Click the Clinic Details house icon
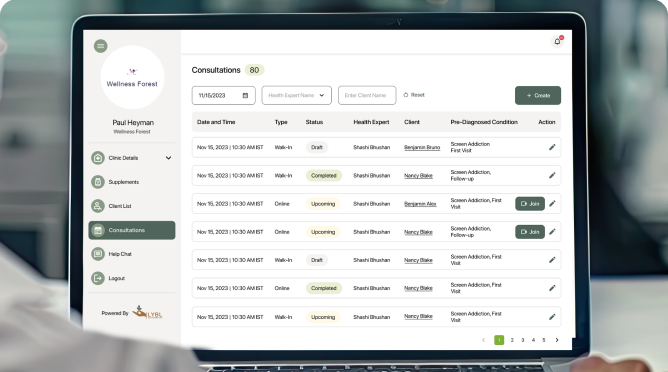Screen dimensions: 668x372 point(98,158)
